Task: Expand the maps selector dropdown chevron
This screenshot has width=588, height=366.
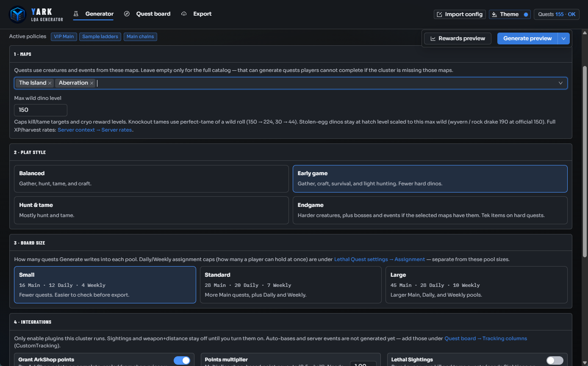Action: tap(560, 83)
